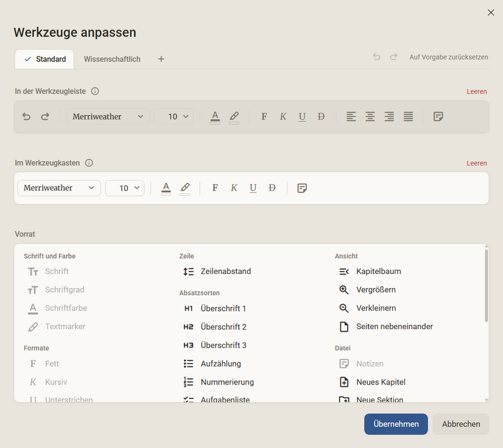Open the Merriweather font dropdown in the Werkzeugkasten
503x448 pixels.
point(59,188)
